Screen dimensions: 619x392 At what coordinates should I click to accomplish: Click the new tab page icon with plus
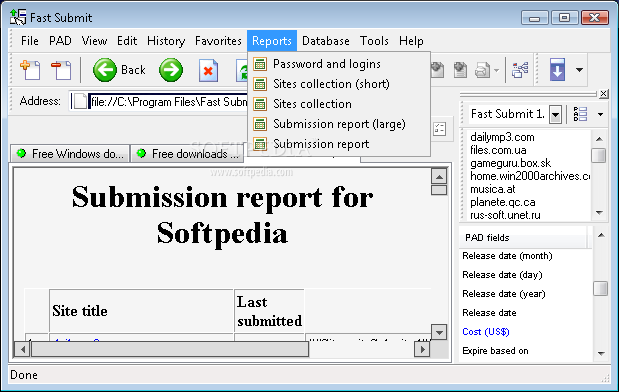tap(30, 70)
